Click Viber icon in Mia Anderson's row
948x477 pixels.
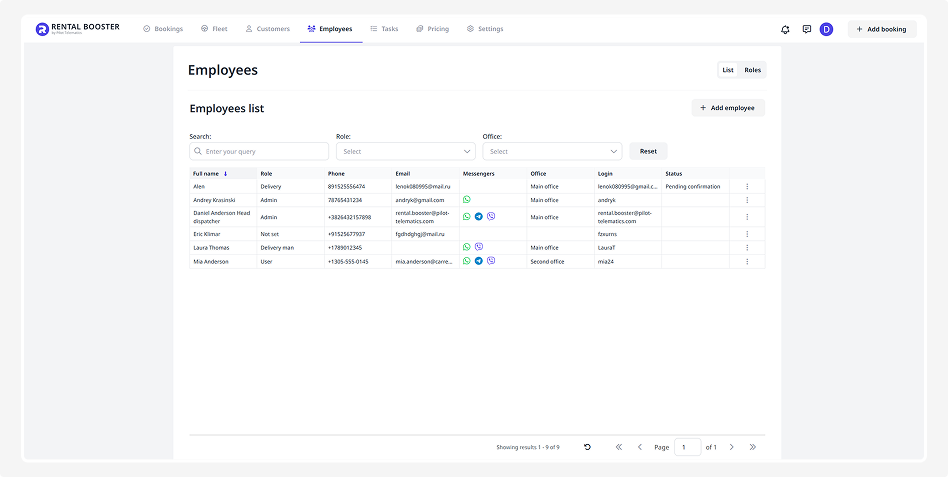pos(490,261)
